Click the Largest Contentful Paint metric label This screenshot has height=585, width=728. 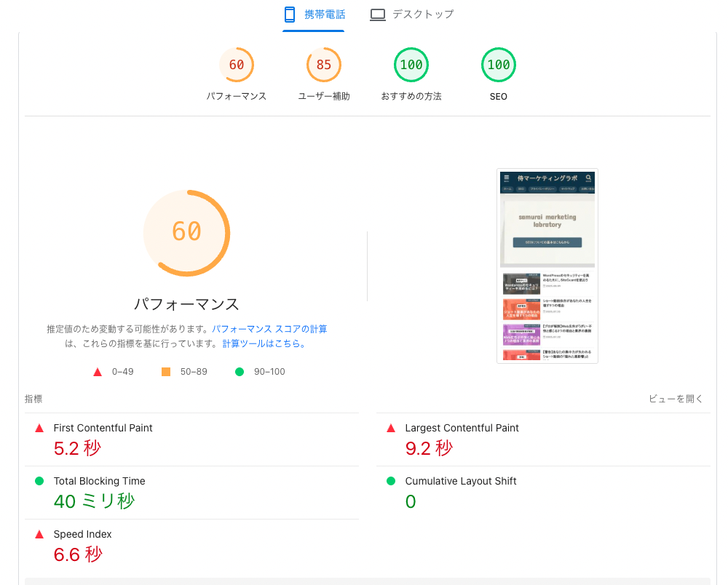pyautogui.click(x=462, y=428)
